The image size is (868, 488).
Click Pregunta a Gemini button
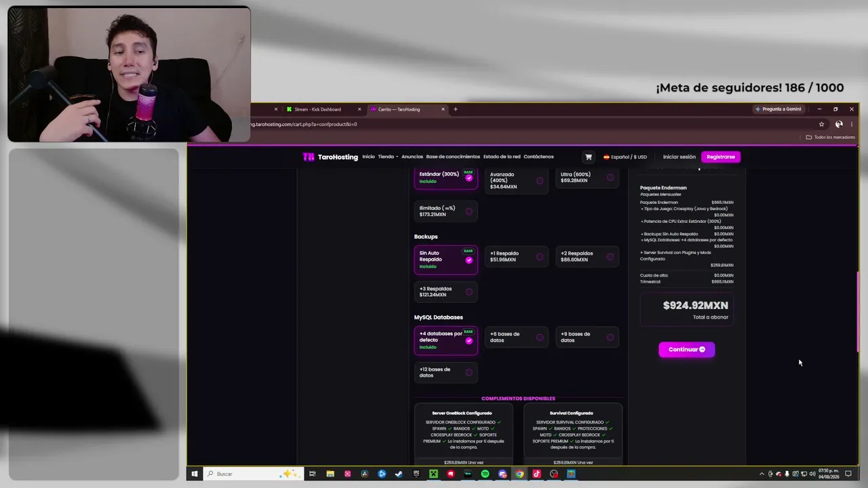[778, 109]
